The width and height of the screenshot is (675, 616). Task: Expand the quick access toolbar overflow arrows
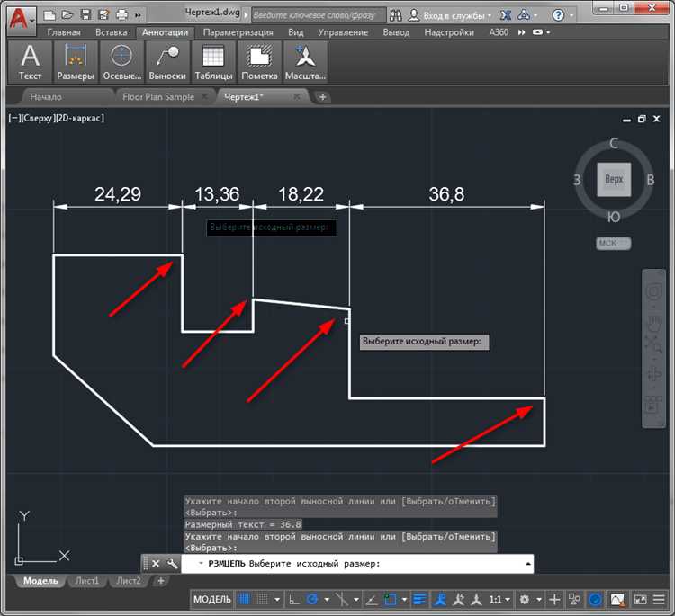coord(138,16)
